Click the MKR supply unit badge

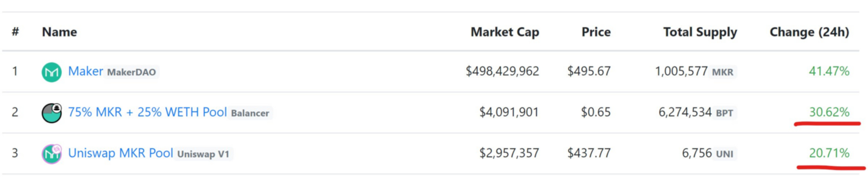pos(723,72)
